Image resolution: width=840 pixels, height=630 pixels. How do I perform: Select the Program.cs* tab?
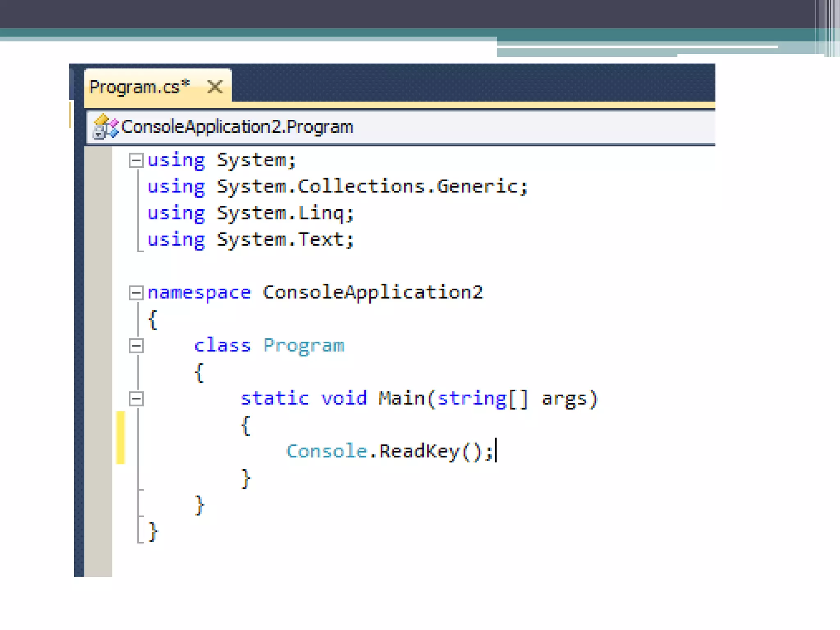(139, 87)
